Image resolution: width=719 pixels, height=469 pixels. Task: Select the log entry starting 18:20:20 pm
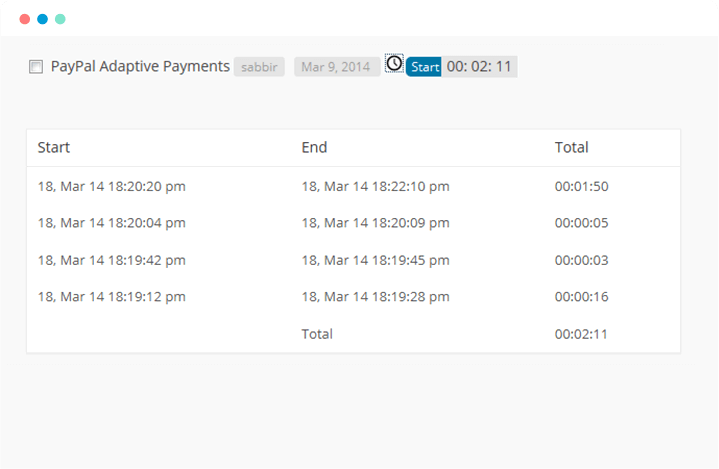click(x=353, y=187)
